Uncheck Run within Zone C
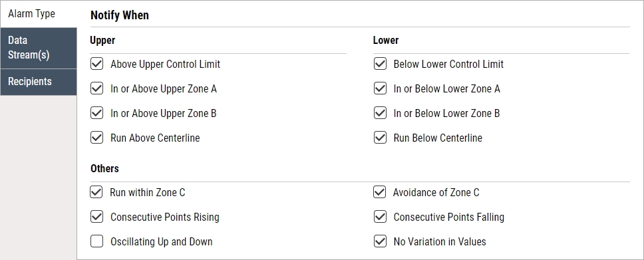The height and width of the screenshot is (260, 644). [96, 192]
